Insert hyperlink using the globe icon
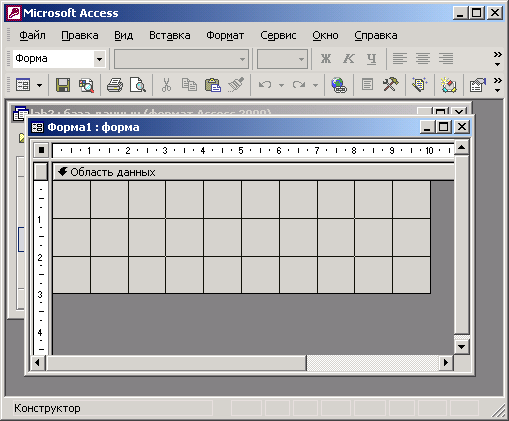This screenshot has height=421, width=509. [339, 85]
